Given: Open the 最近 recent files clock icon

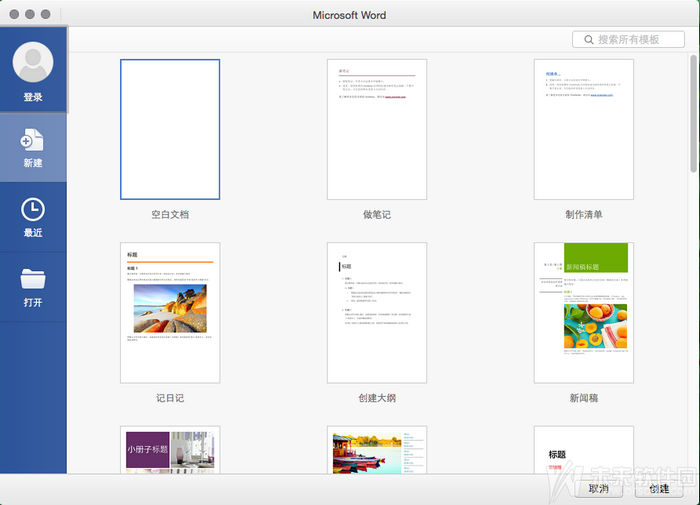Looking at the screenshot, I should click(33, 209).
